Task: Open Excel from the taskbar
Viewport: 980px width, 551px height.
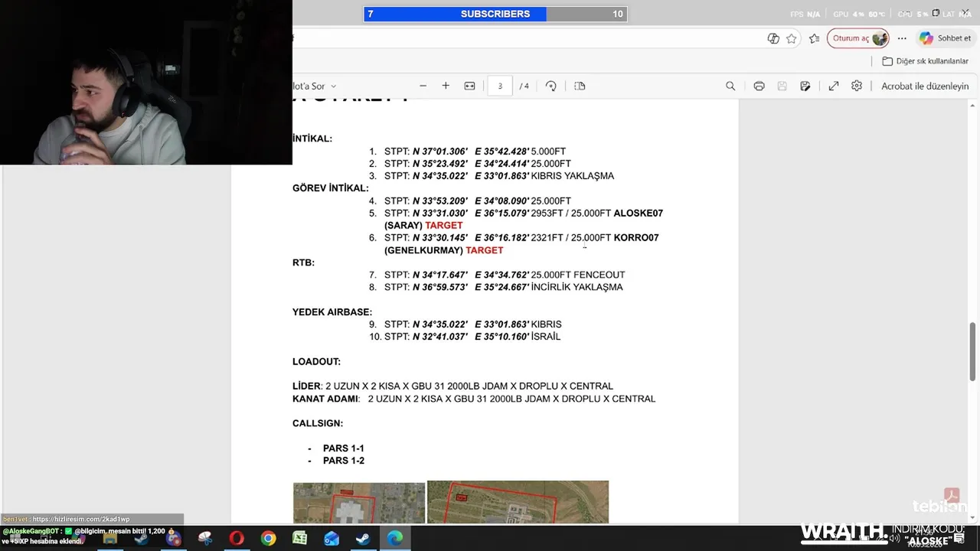Action: coord(299,539)
